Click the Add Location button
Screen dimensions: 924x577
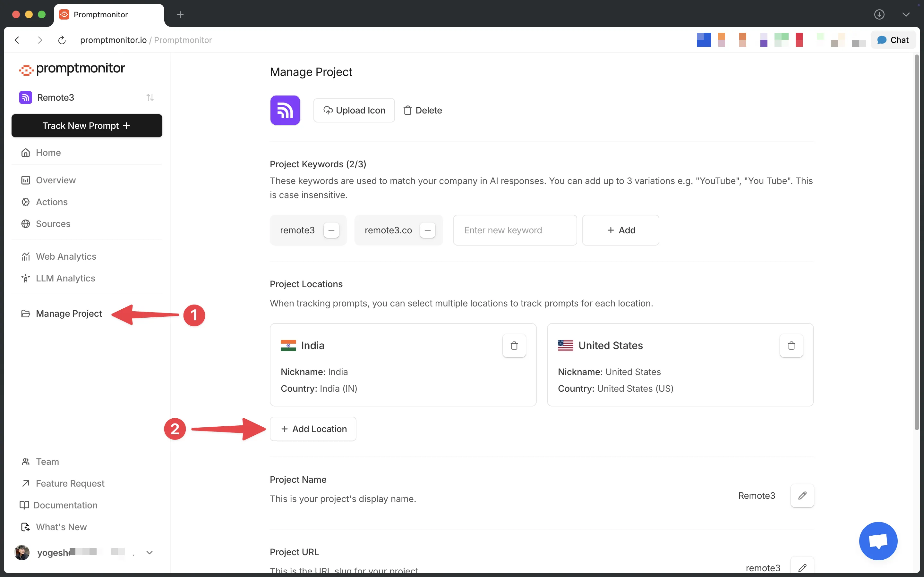point(313,429)
